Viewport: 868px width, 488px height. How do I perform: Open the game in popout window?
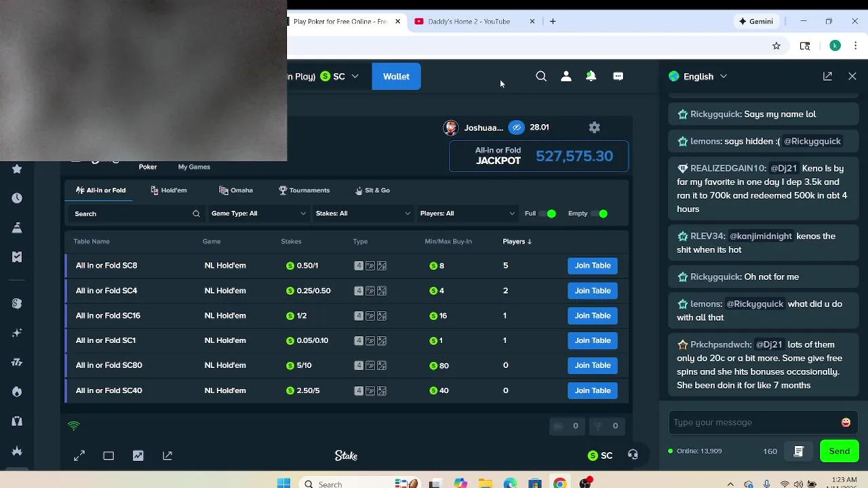click(x=167, y=455)
